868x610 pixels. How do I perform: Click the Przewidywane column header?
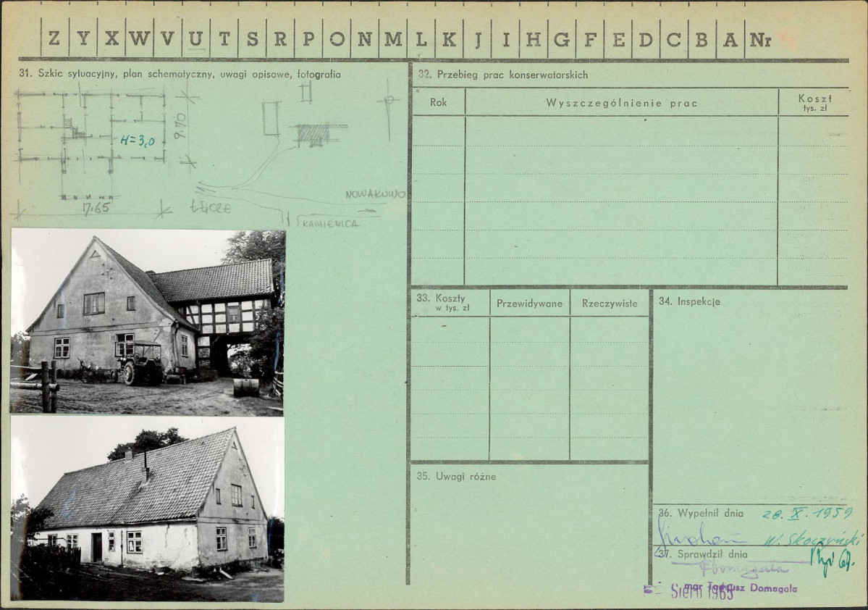coord(529,303)
